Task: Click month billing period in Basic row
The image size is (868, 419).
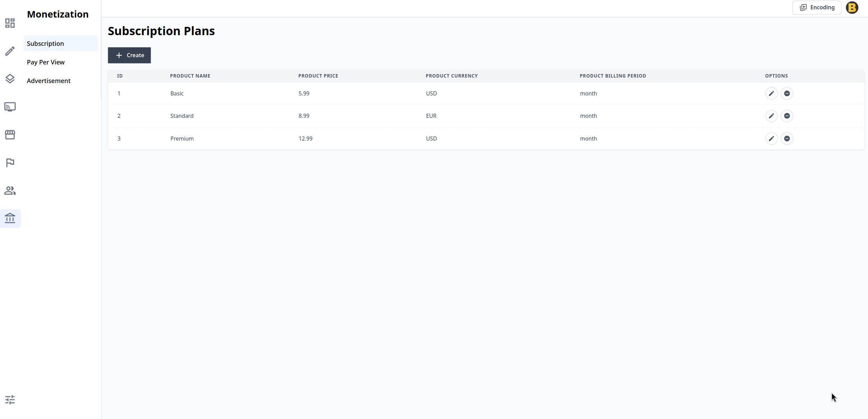Action: coord(589,93)
